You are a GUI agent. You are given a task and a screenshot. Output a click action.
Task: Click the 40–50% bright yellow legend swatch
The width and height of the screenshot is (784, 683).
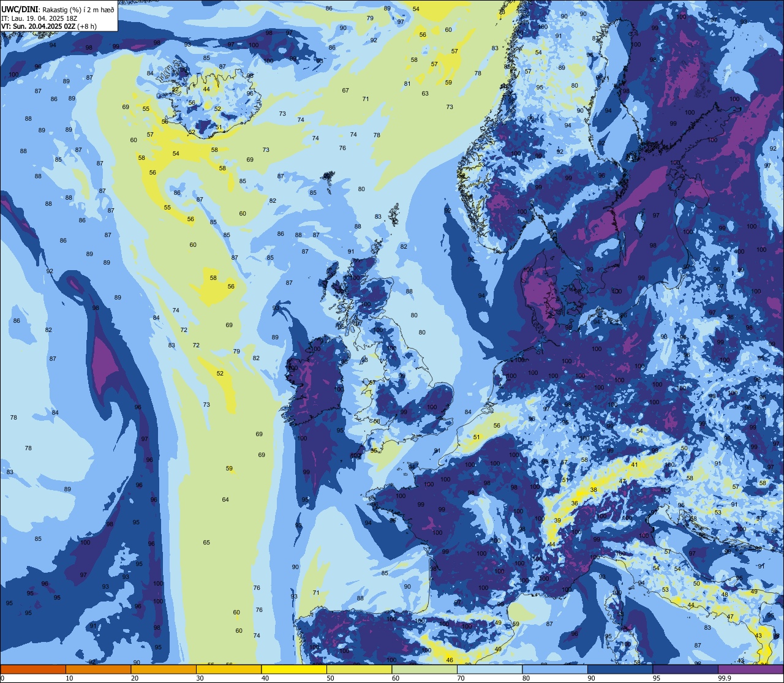[x=294, y=669]
